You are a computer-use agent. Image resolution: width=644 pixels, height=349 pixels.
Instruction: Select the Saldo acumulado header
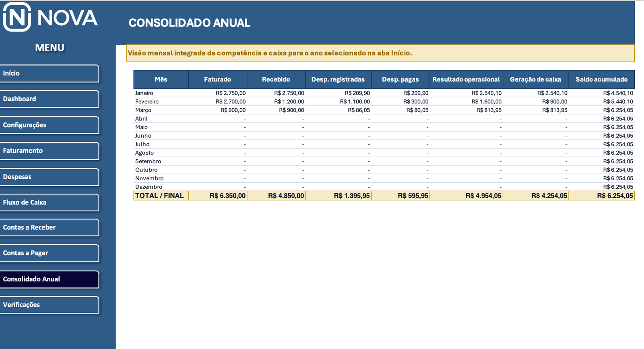(602, 79)
